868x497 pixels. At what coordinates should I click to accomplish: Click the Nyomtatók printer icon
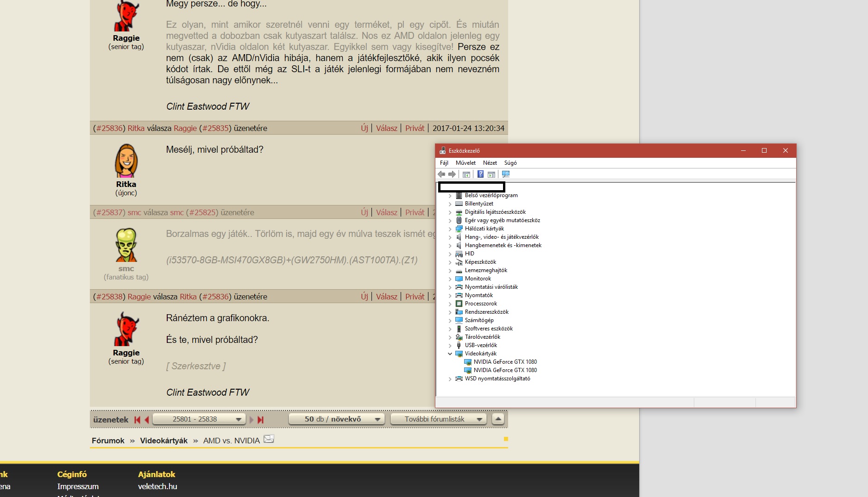(459, 295)
